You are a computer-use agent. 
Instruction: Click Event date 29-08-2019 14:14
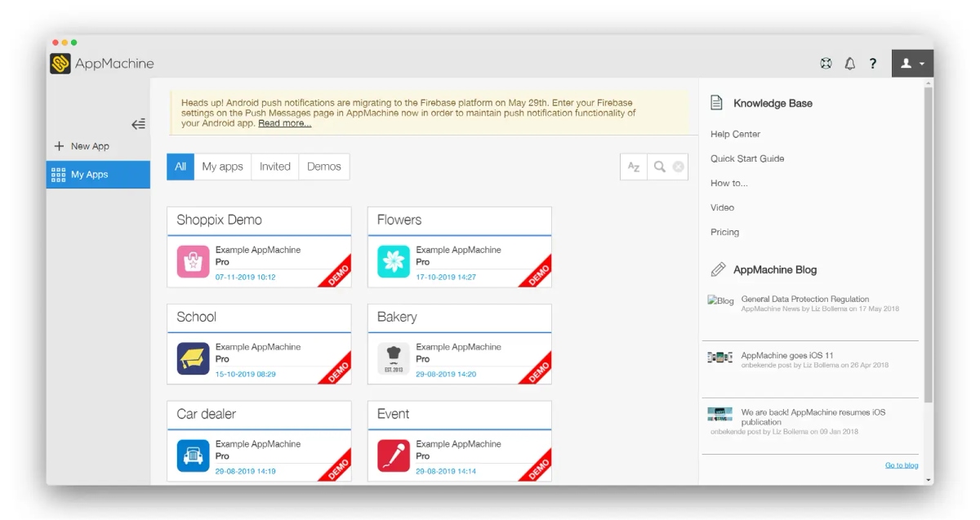pyautogui.click(x=446, y=472)
